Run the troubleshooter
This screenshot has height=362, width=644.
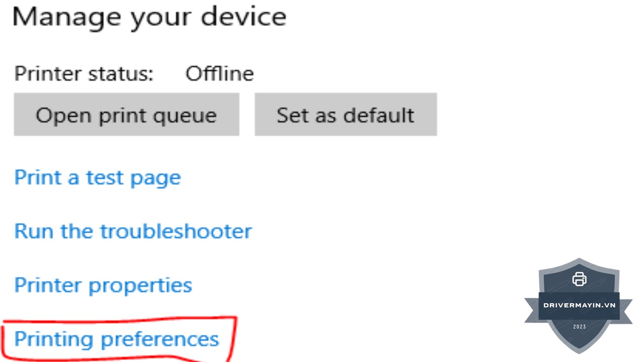point(133,231)
